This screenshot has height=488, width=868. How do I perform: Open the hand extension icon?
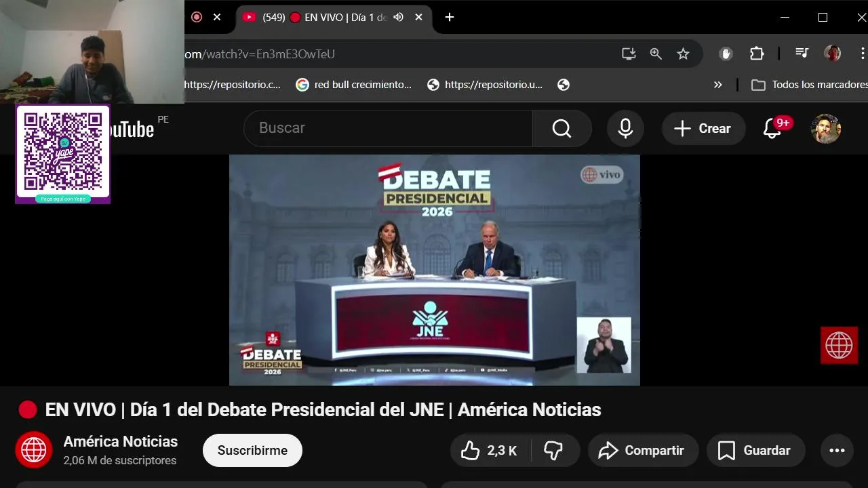pos(726,54)
